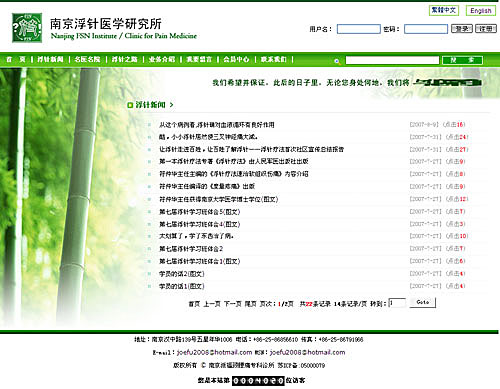Image resolution: width=500 pixels, height=389 pixels.
Task: Focus the 用户名 username input field
Action: coord(359,29)
